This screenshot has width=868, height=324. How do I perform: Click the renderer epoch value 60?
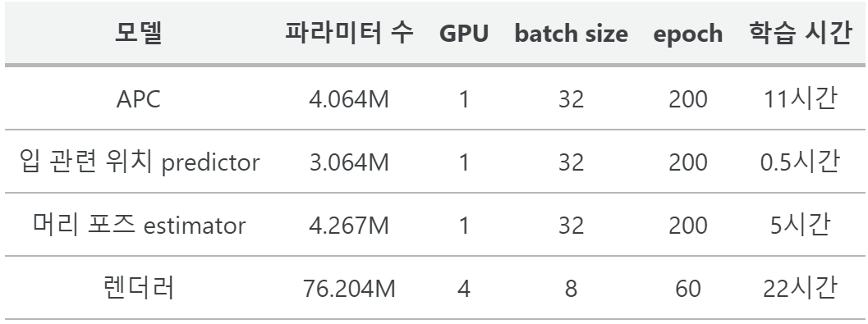(x=688, y=289)
